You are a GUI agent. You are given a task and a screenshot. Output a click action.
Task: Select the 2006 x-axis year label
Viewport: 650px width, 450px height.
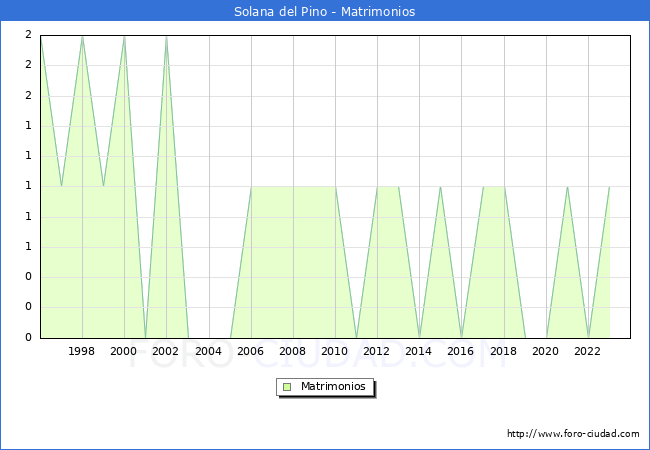250,352
